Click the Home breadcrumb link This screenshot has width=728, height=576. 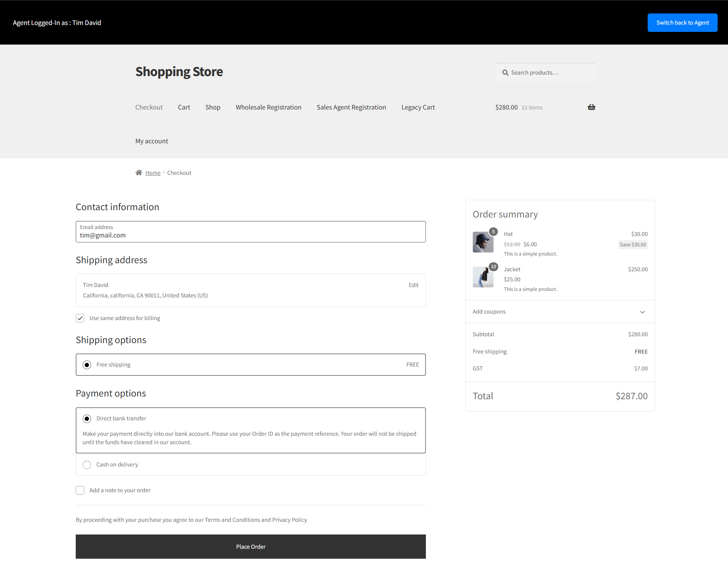pyautogui.click(x=153, y=173)
